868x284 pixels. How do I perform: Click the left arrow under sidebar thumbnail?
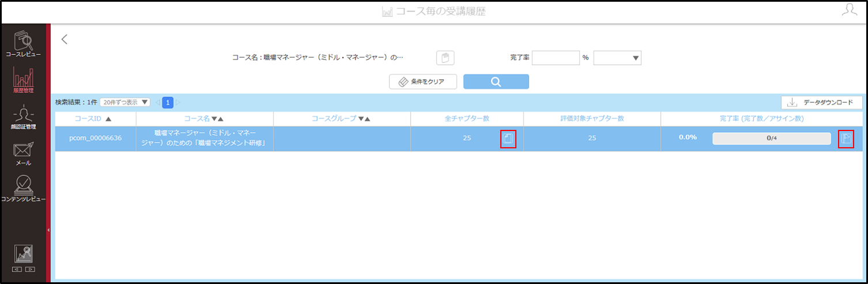(x=18, y=269)
